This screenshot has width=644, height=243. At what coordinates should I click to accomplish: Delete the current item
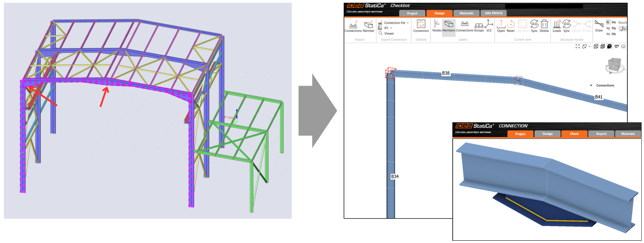(x=544, y=26)
